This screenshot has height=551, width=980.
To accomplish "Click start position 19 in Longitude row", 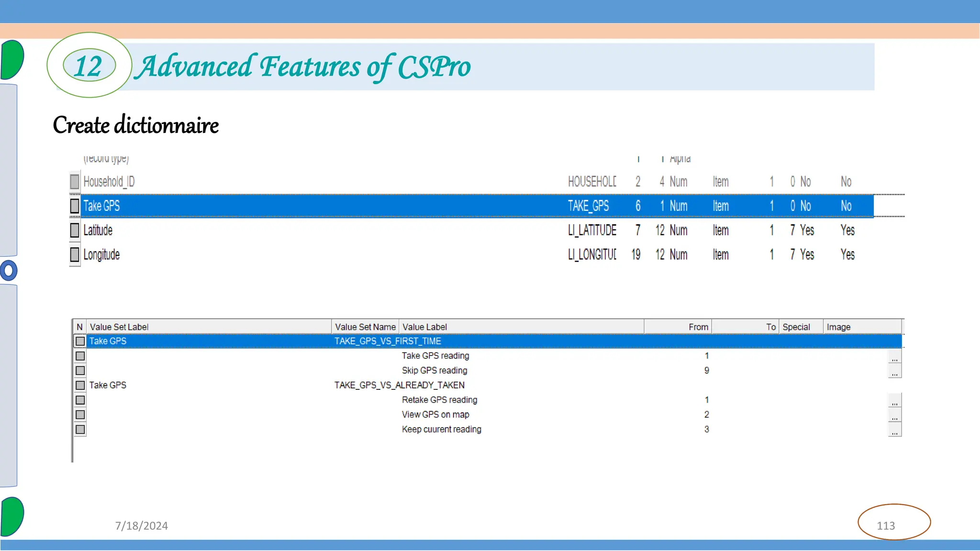I will point(636,254).
